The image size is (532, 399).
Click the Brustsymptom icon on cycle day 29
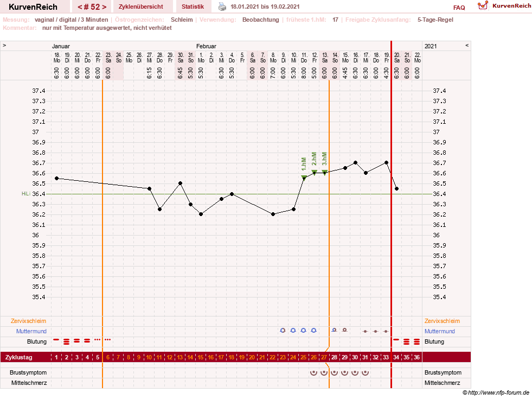(345, 373)
